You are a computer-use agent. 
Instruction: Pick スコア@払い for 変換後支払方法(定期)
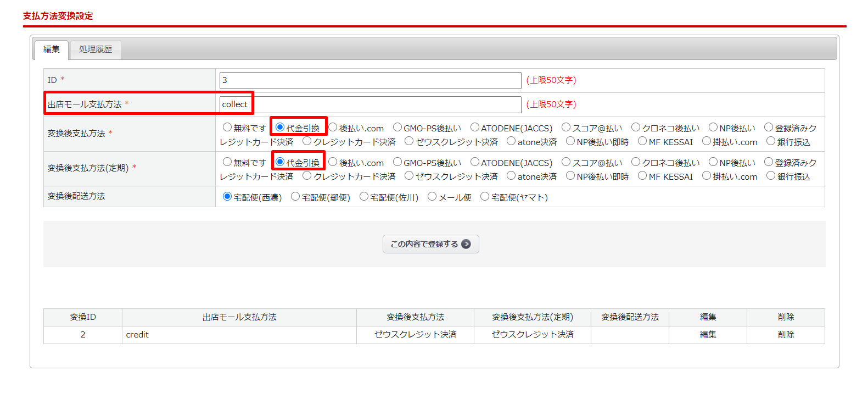point(566,162)
